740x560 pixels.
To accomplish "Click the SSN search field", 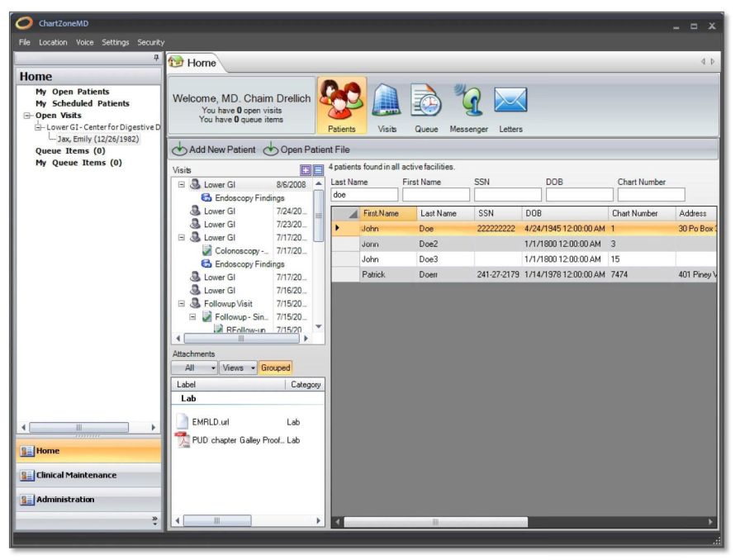I will (x=508, y=195).
